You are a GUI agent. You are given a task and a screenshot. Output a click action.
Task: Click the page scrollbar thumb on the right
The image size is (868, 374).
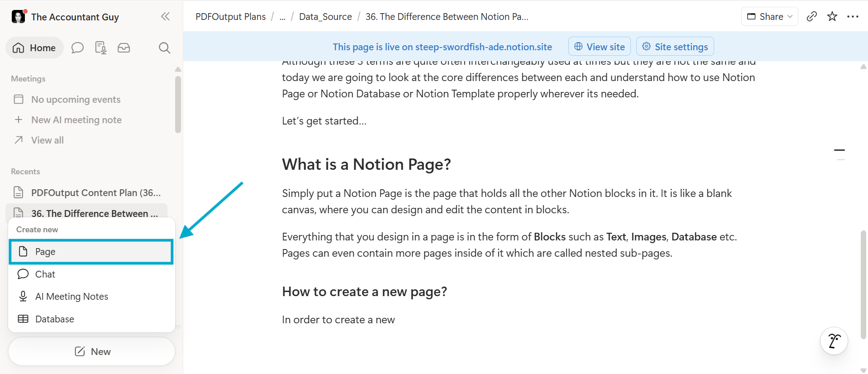pos(863,284)
